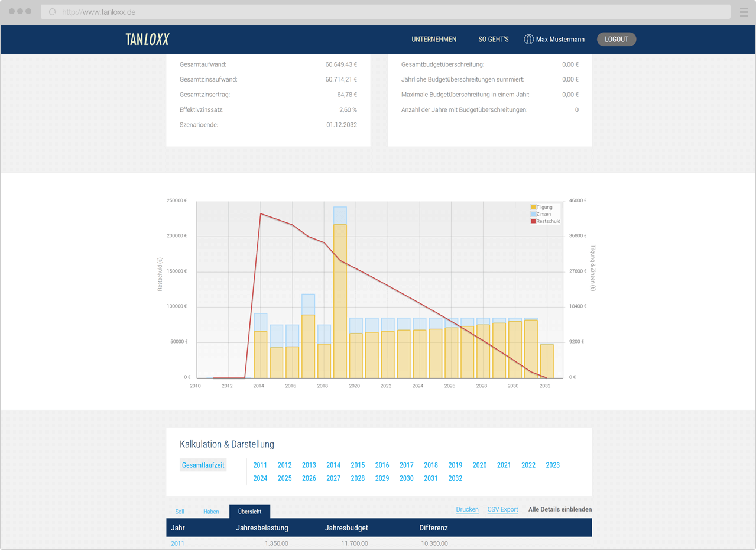Click the red Restschuld legend swatch
The image size is (756, 550).
(x=533, y=221)
